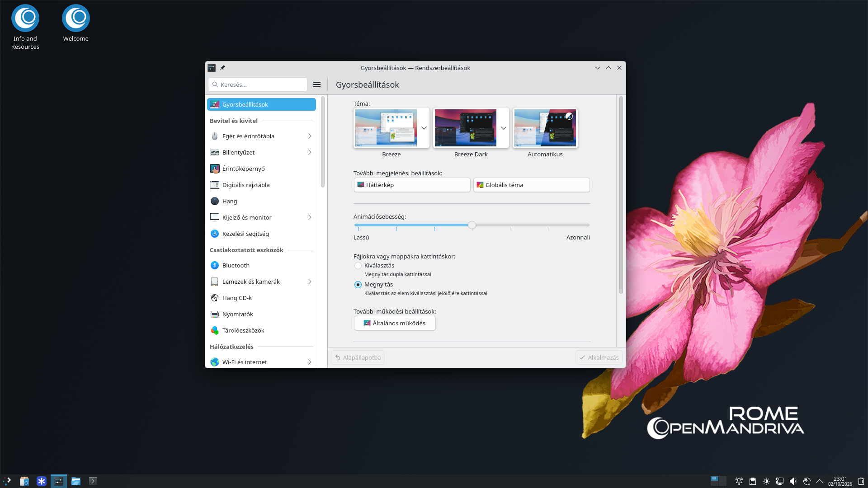The height and width of the screenshot is (488, 868).
Task: Switch desktops with the taskbar pager
Action: tap(718, 481)
